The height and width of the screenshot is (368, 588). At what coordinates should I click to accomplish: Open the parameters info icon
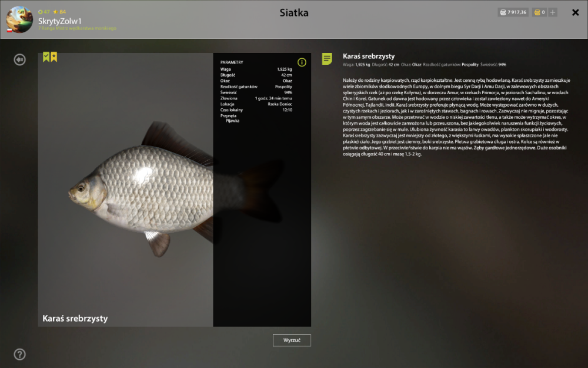[302, 62]
